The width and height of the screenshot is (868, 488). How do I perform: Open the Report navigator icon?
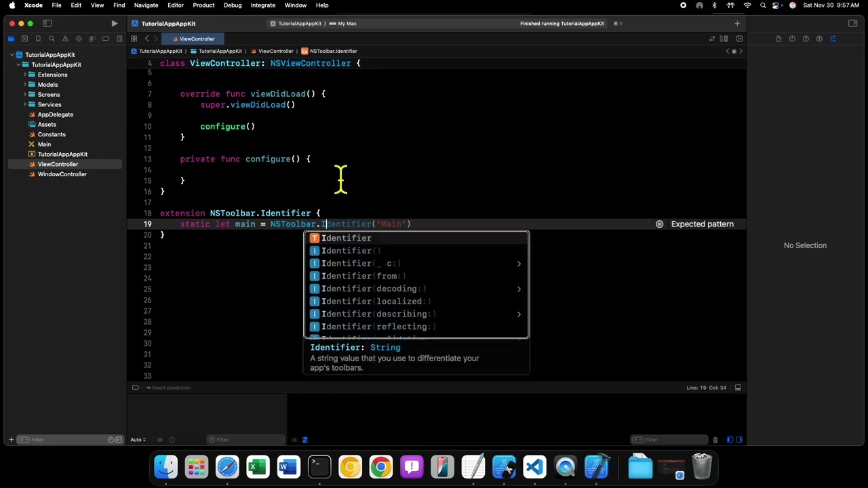point(119,39)
